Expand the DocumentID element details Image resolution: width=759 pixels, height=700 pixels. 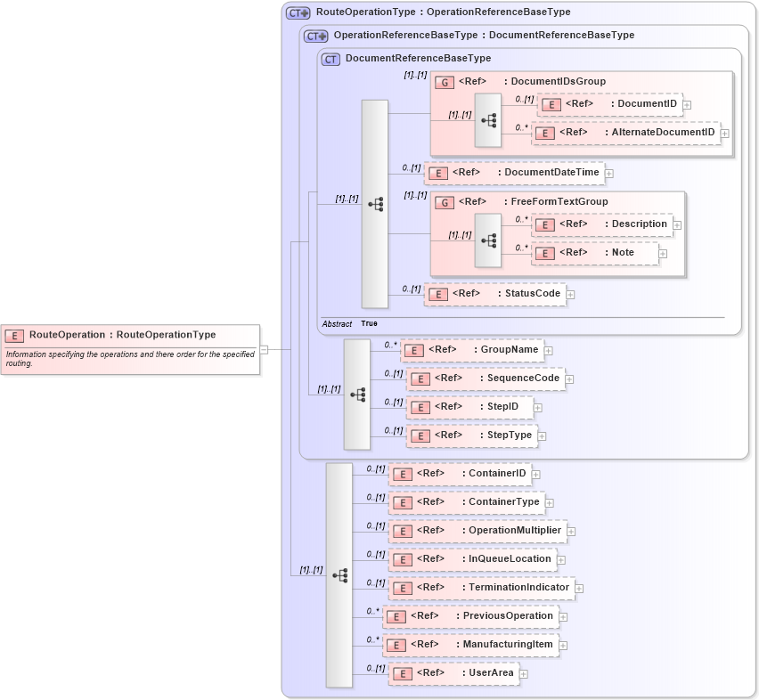[x=686, y=104]
